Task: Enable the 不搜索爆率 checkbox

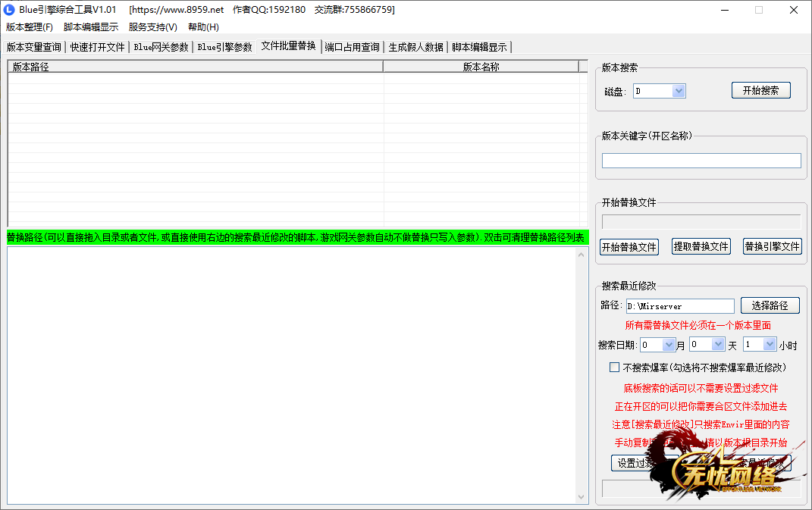Action: pyautogui.click(x=615, y=368)
